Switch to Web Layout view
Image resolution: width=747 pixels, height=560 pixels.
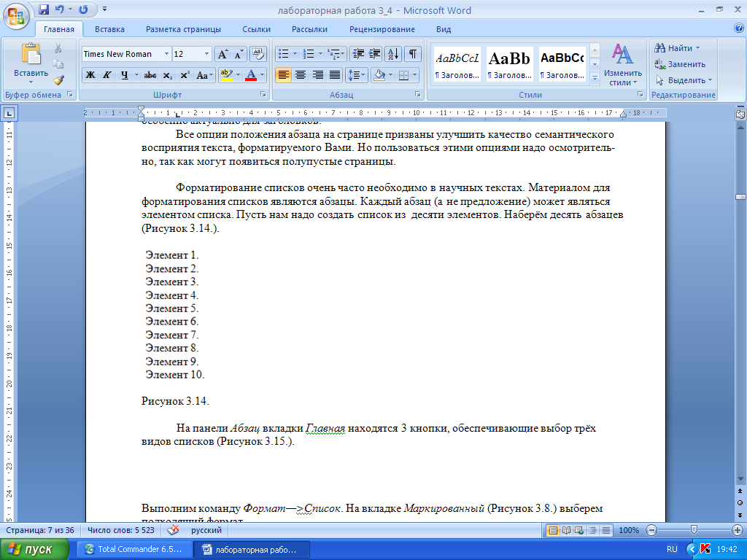pos(579,530)
